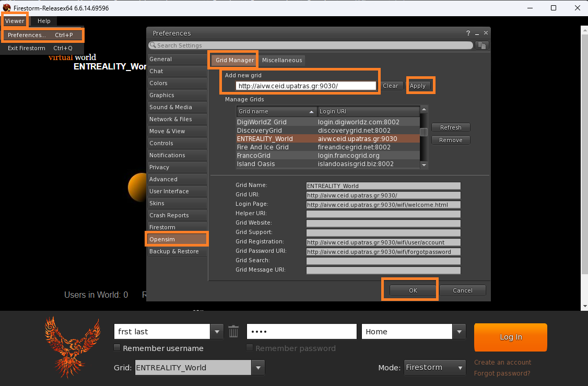Click the Add new grid URL field
Viewport: 588px width, 386px height.
[305, 86]
